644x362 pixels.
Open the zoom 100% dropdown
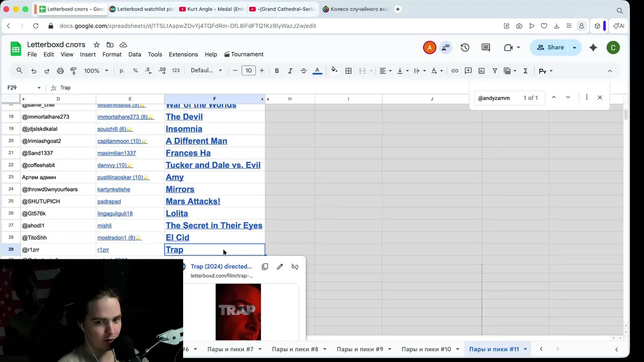(96, 71)
